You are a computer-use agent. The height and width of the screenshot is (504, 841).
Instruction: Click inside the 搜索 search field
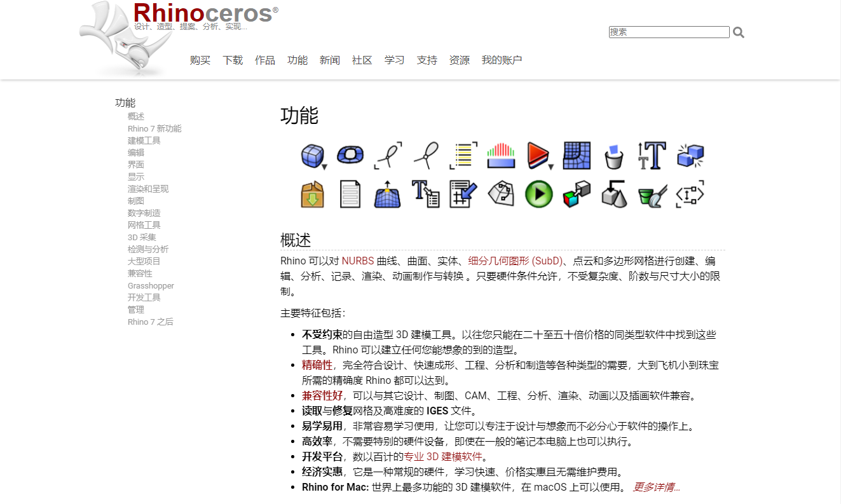click(667, 31)
